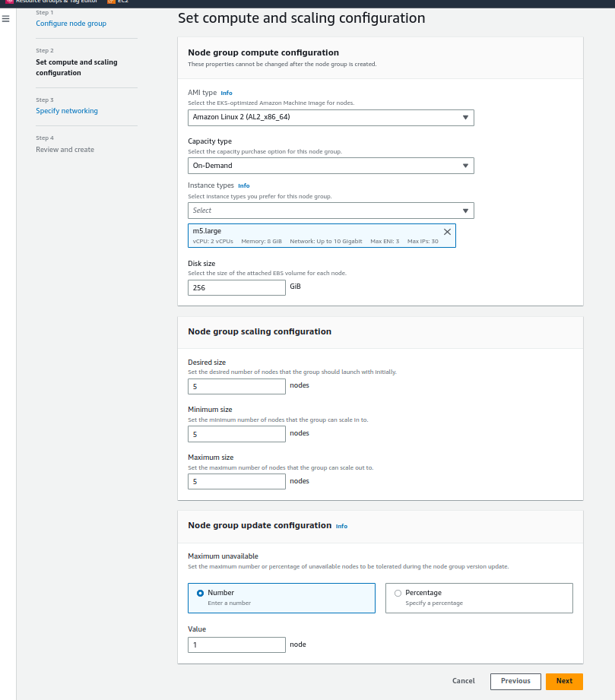Focus the Disk size input field

tap(236, 288)
